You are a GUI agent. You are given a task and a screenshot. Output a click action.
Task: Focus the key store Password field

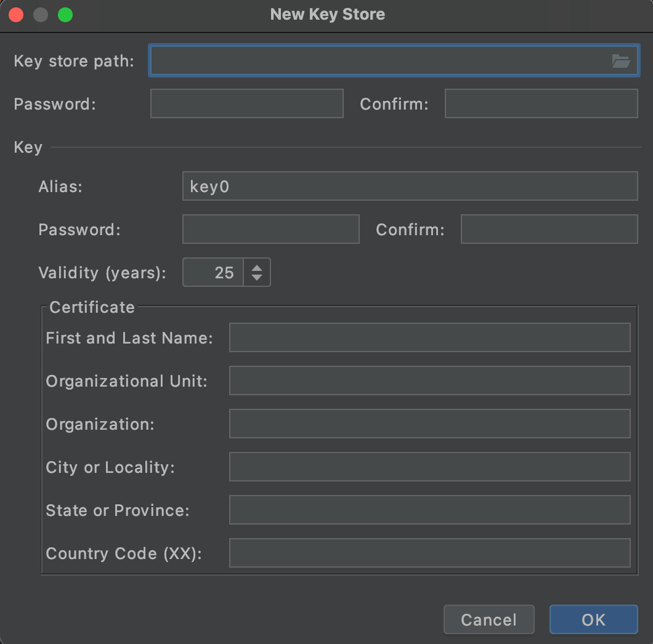[246, 103]
